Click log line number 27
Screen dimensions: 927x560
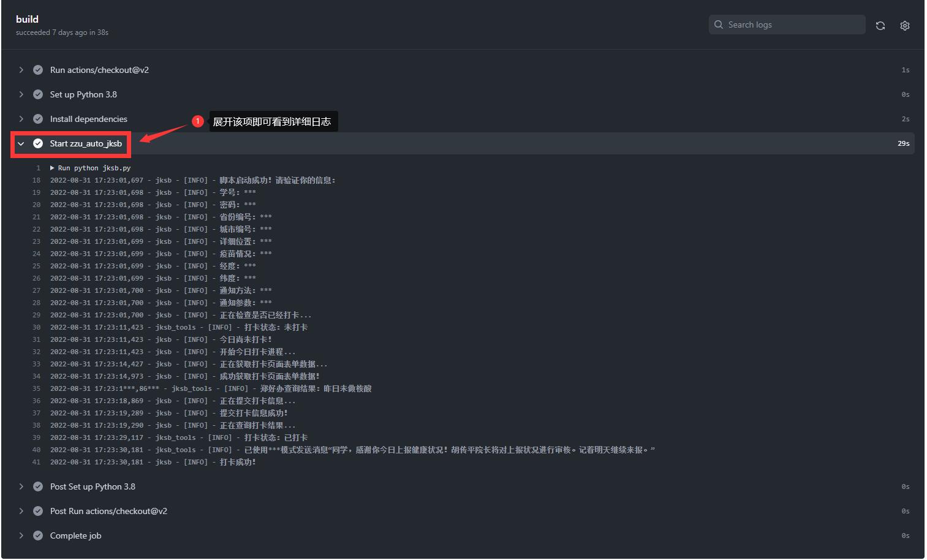(36, 290)
